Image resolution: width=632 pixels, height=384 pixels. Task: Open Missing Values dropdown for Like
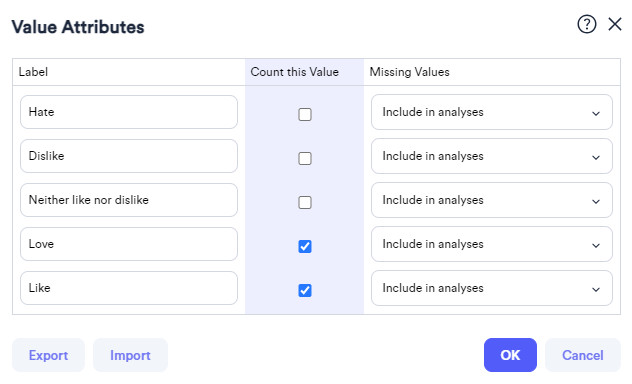tap(492, 288)
